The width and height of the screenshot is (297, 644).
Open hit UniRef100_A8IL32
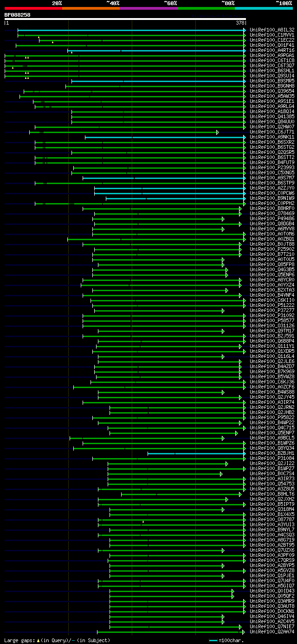click(x=272, y=30)
